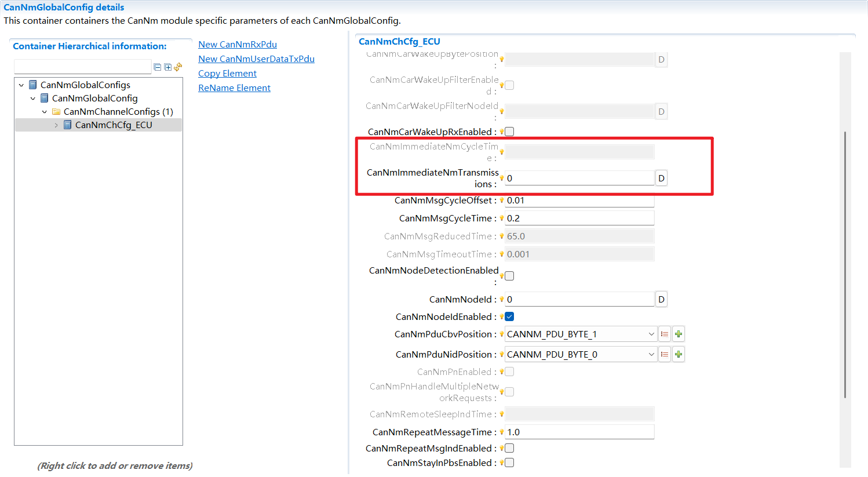Click the CanNmMsgCycleTime input field
Screen dimensions: 868x477
(x=579, y=219)
